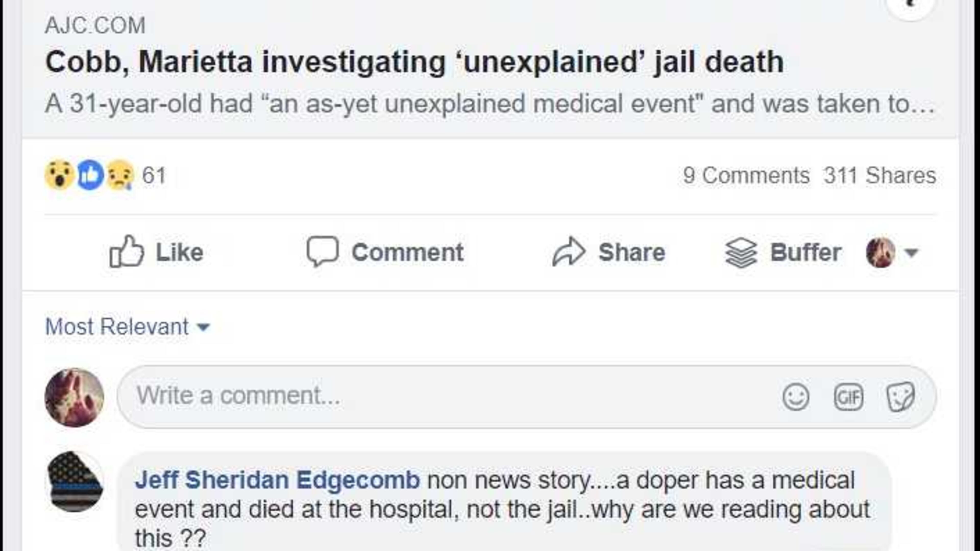View the 311 Shares list
Screen dimensions: 980x551
click(879, 176)
